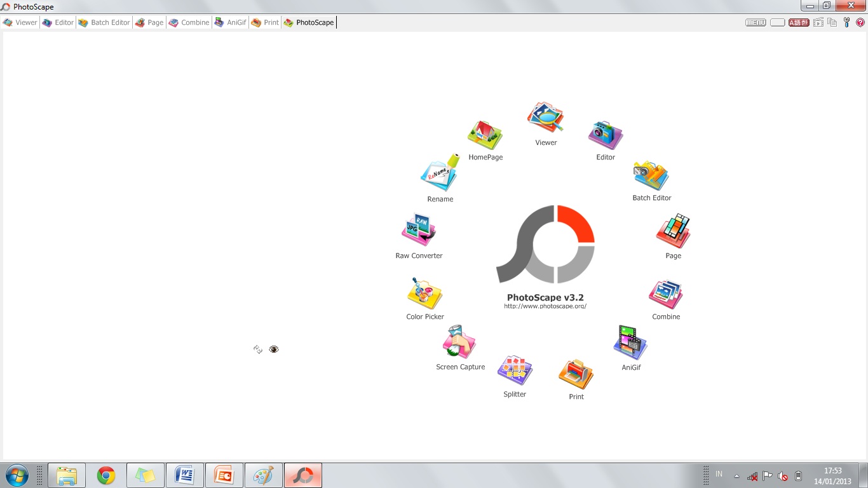Select the PhotoScape tab
This screenshot has width=868, height=488.
[x=309, y=22]
